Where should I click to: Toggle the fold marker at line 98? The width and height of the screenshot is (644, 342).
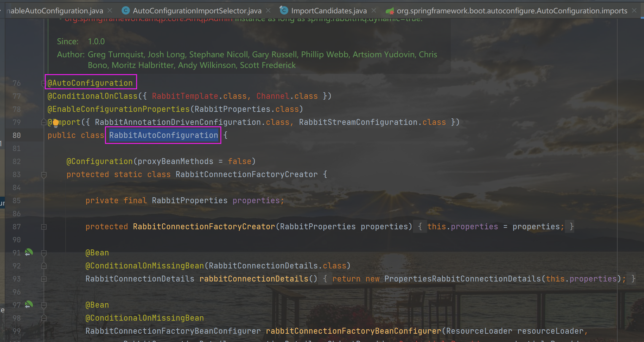point(44,318)
